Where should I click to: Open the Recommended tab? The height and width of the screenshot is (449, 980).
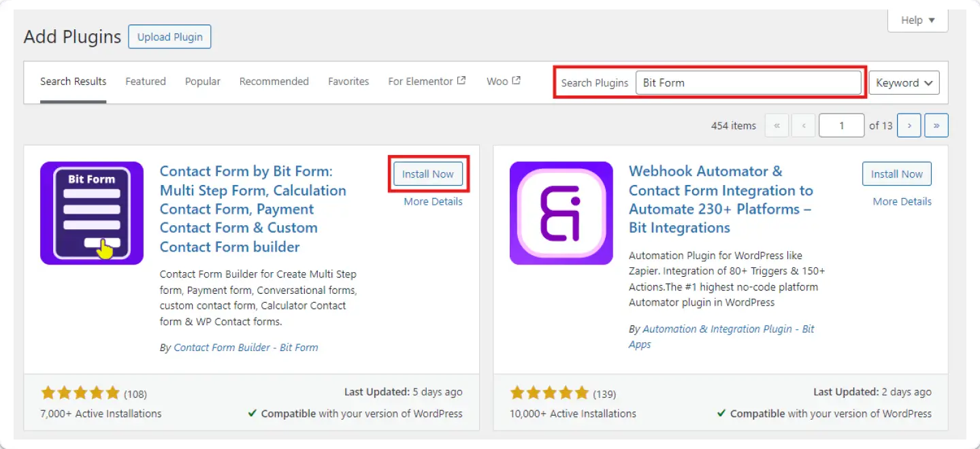[274, 82]
